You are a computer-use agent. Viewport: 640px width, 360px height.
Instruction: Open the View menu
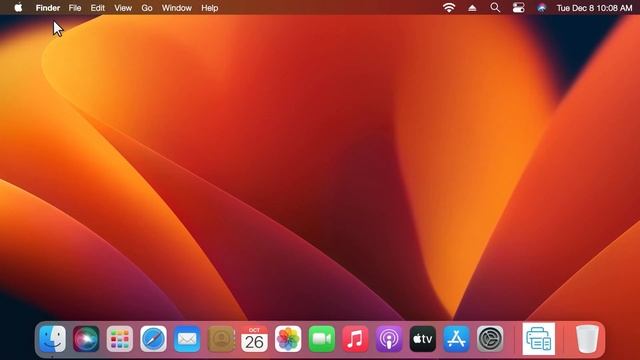click(x=123, y=8)
